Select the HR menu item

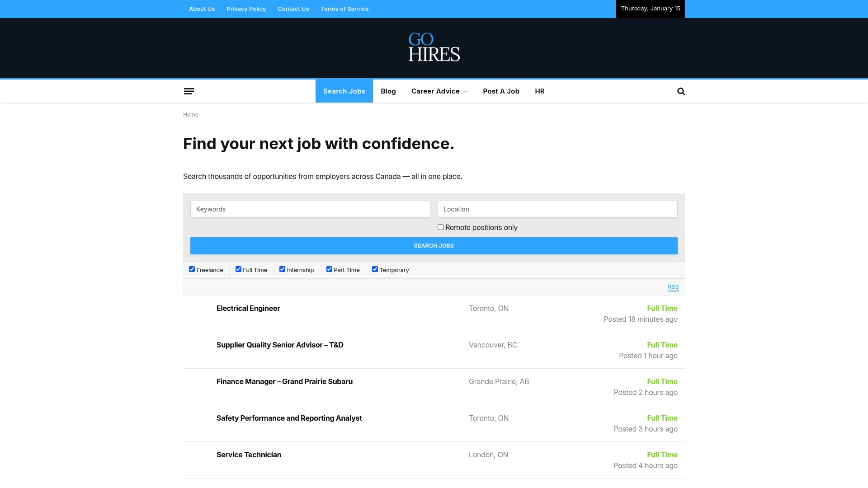(x=539, y=91)
